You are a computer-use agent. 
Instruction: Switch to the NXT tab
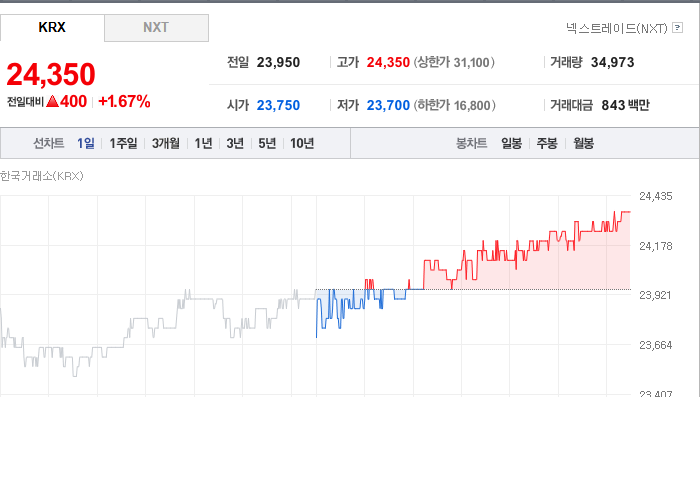[x=156, y=28]
